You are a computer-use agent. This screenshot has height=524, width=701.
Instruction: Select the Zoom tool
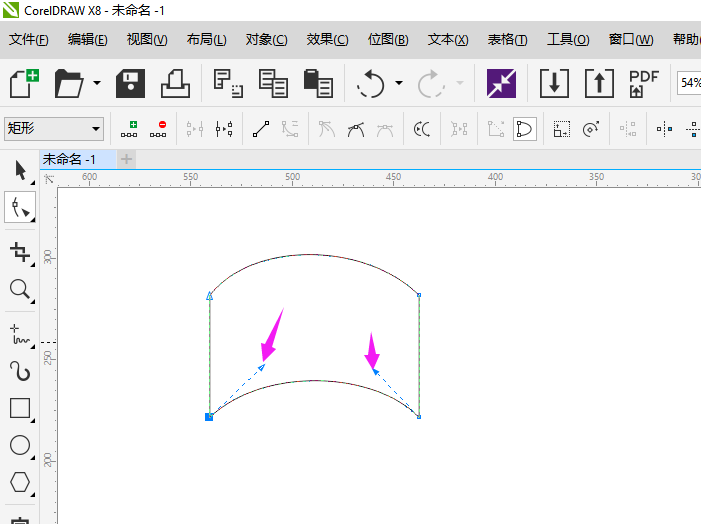click(20, 290)
